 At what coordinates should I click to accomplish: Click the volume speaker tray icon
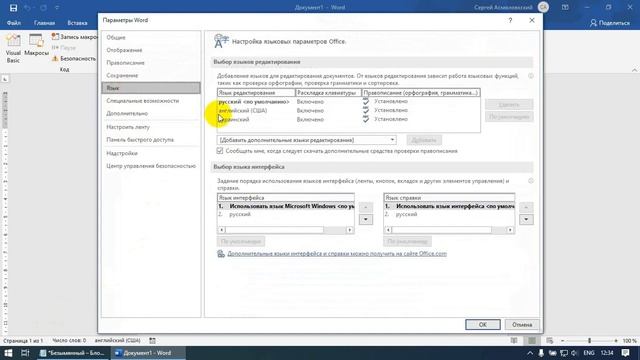coord(574,353)
